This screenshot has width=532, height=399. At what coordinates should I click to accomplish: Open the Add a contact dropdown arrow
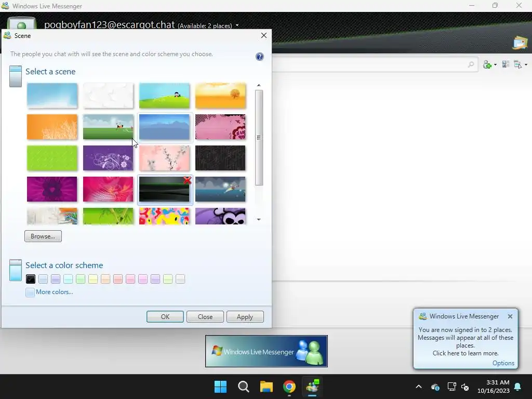495,65
